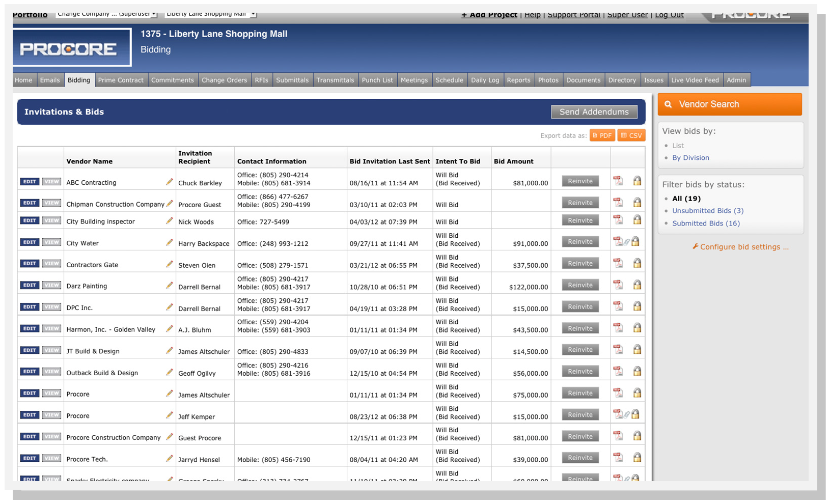The image size is (830, 504).
Task: Open the Submittals tab
Action: [x=292, y=80]
